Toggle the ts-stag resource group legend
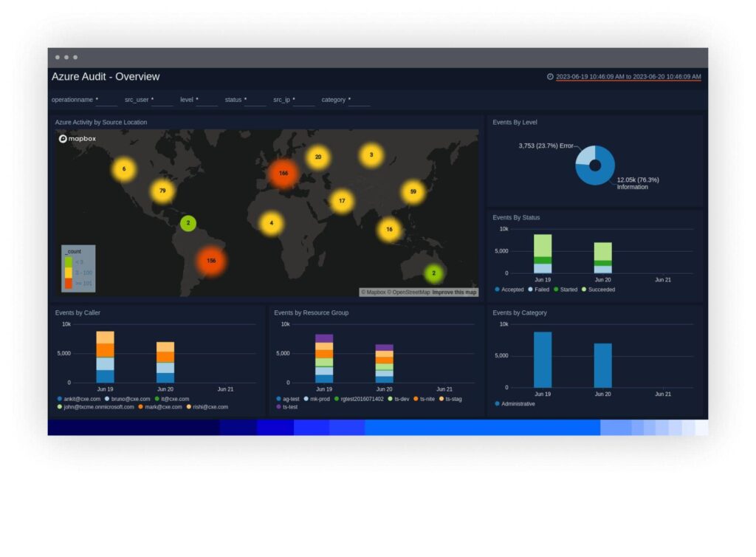The width and height of the screenshot is (756, 557). click(450, 400)
